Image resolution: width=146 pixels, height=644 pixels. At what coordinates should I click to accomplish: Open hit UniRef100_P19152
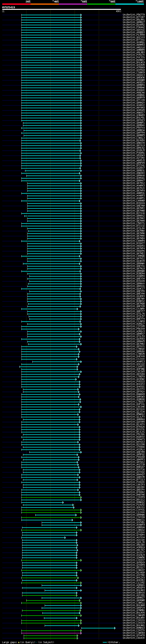[134, 505]
